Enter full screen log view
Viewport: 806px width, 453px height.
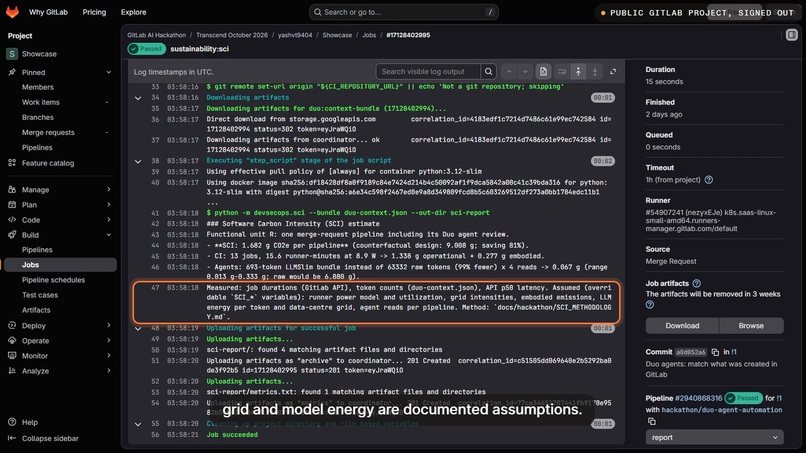pyautogui.click(x=613, y=71)
